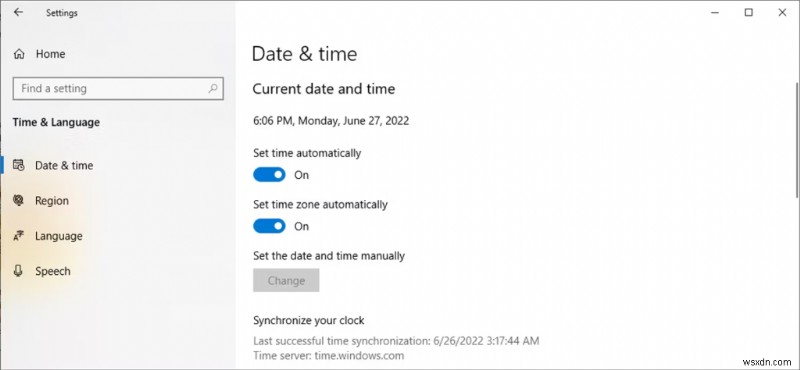Select the Region globe icon

19,201
